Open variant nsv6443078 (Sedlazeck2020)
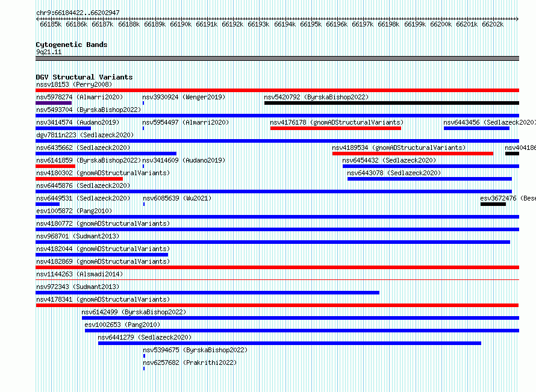Image resolution: width=536 pixels, height=392 pixels. (x=394, y=173)
